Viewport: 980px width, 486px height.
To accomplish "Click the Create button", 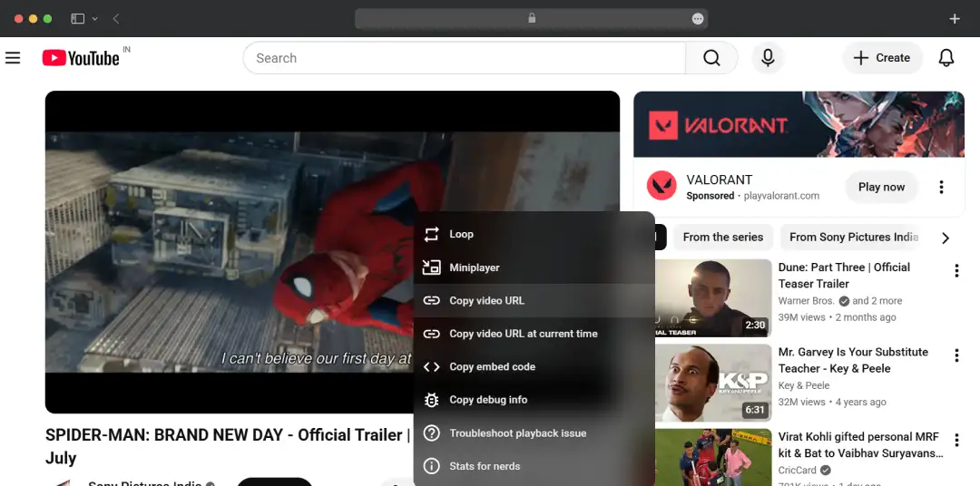I will point(882,58).
